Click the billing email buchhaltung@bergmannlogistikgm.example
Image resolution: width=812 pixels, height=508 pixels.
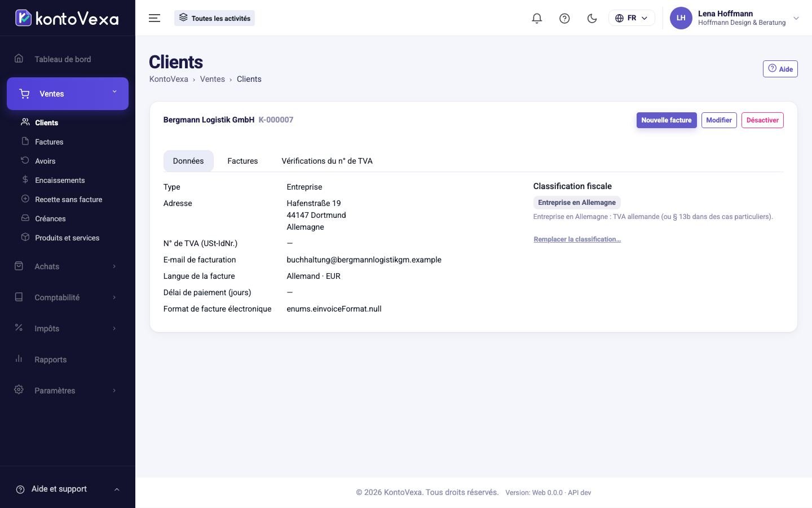[x=364, y=260]
